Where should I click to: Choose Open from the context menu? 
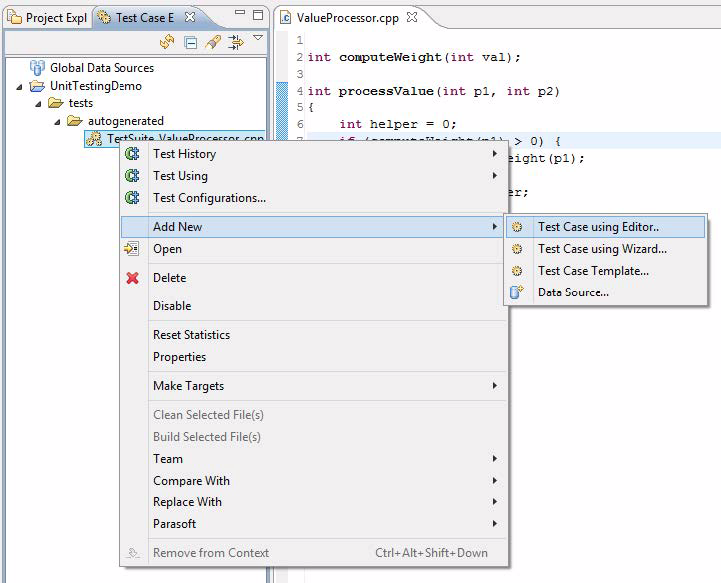click(x=314, y=249)
